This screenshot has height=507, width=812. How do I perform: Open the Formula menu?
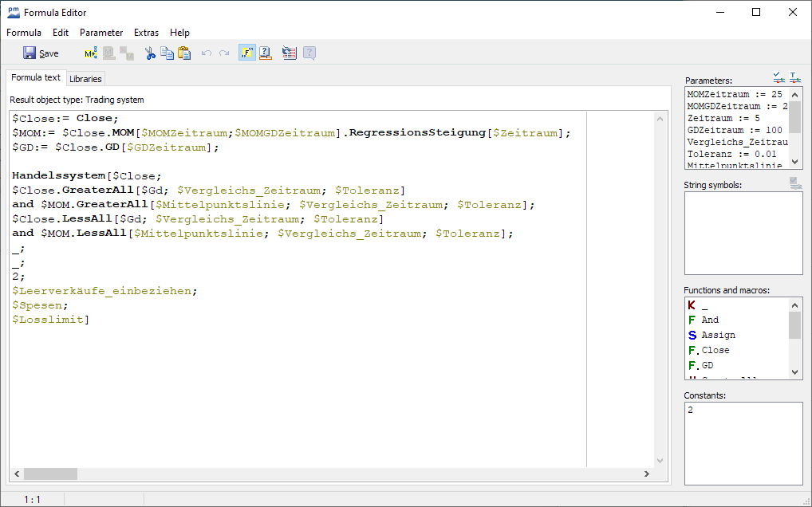pyautogui.click(x=24, y=33)
